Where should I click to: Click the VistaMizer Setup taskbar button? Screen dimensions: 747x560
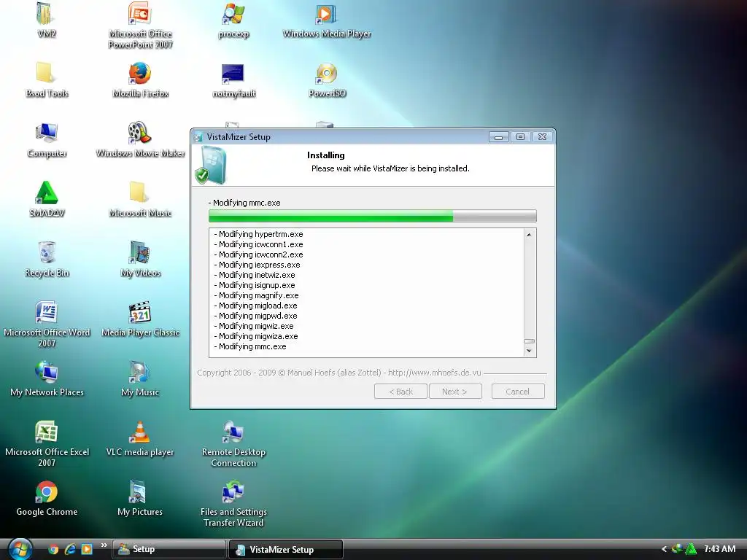tap(286, 549)
